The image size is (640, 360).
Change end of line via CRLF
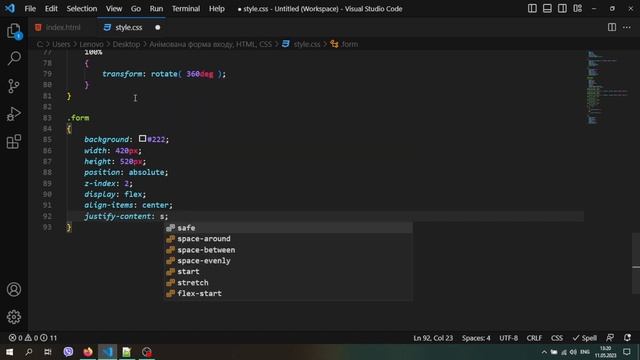click(x=534, y=338)
